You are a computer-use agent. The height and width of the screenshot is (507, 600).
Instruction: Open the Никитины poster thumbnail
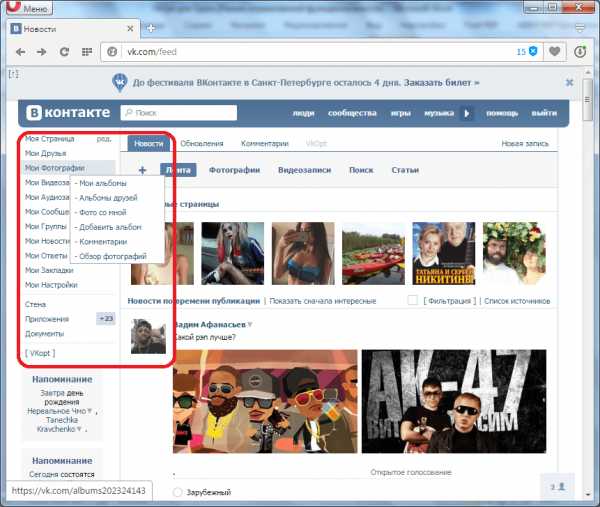tap(443, 253)
